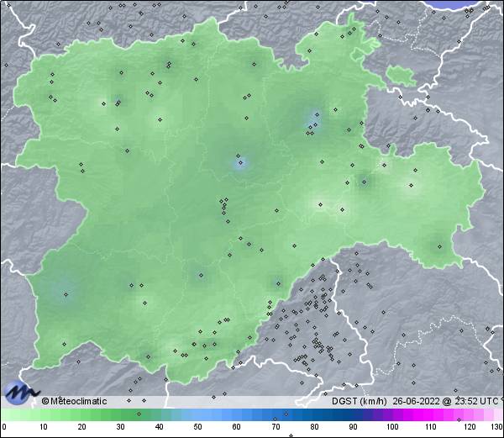This screenshot has width=504, height=438.
Task: Click the blue sea area at the map's top edge
Action: [x=456, y=4]
